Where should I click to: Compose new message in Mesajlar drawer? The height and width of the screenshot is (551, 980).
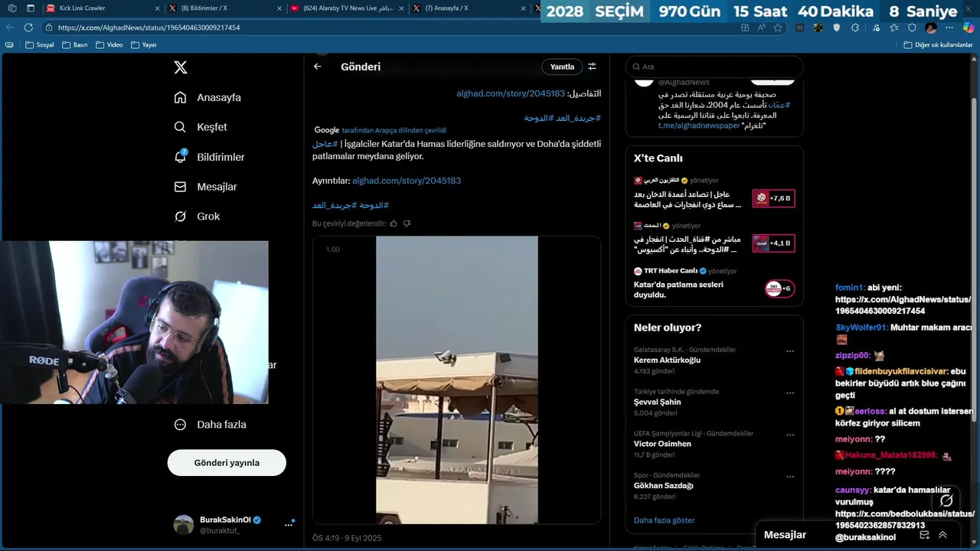[x=924, y=535]
